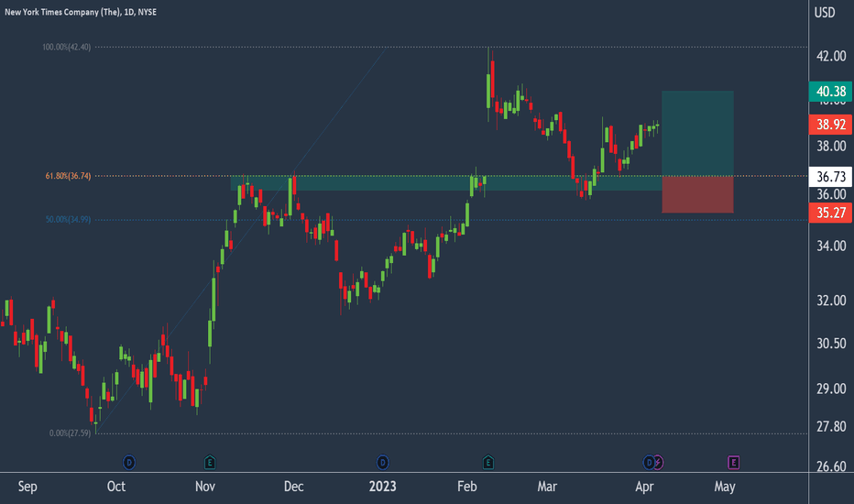854x504 pixels.
Task: Click the dividend D marker above 2023
Action: point(383,463)
